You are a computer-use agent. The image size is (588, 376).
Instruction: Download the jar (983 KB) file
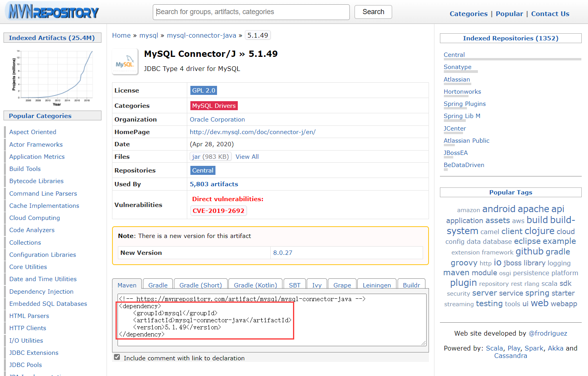[x=211, y=156]
